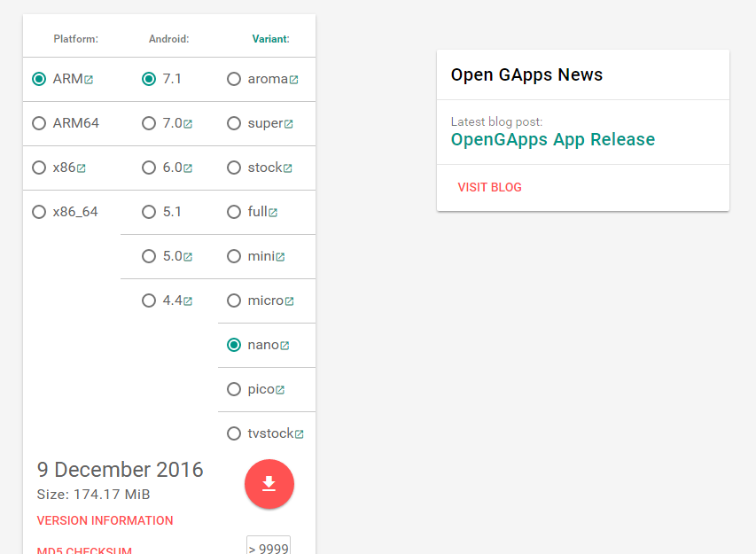Open the MD5 CHECKSUM link
The width and height of the screenshot is (756, 554).
click(84, 550)
